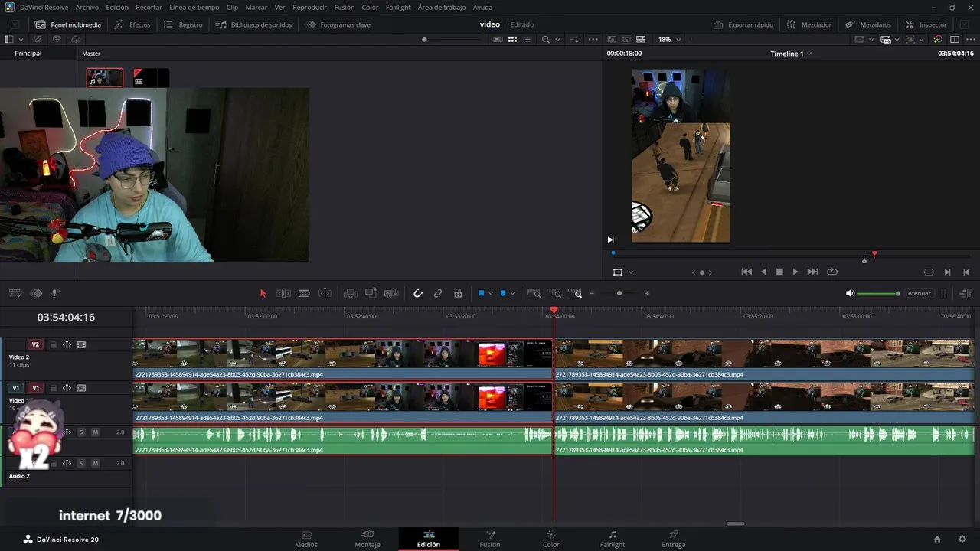Zoom out timeline with minus button
Image resolution: width=980 pixels, height=551 pixels.
(591, 293)
